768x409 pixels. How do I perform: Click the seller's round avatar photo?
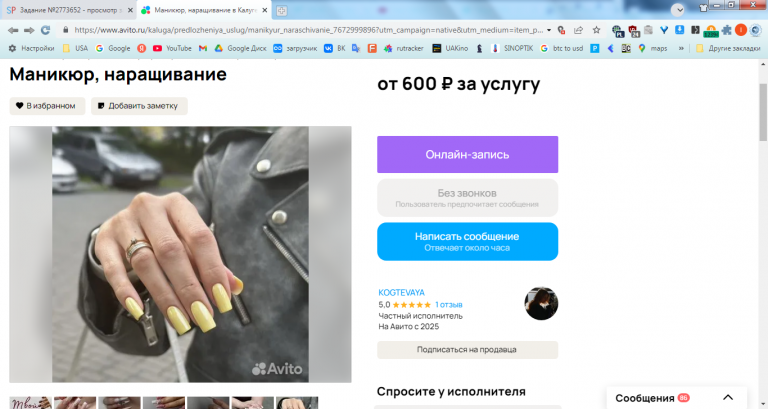(x=541, y=304)
